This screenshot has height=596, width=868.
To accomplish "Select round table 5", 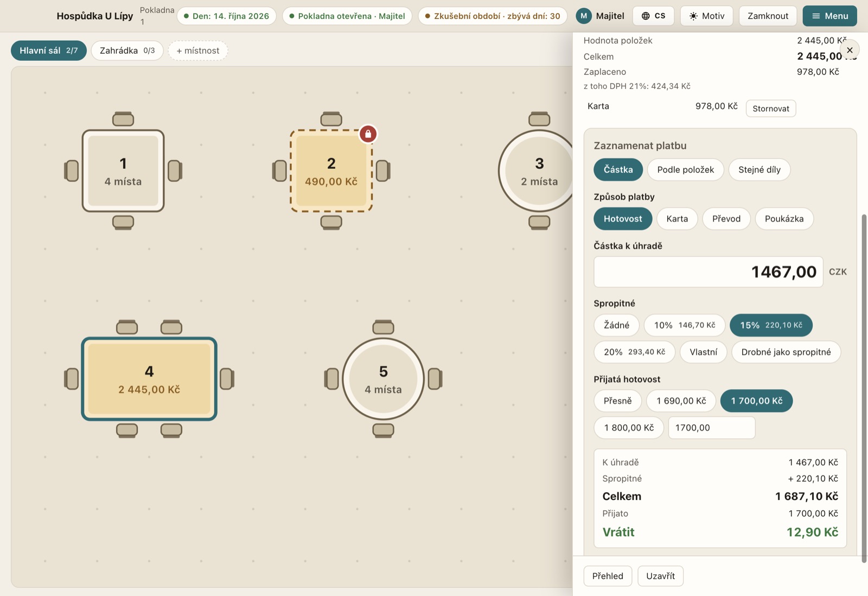I will 383,379.
